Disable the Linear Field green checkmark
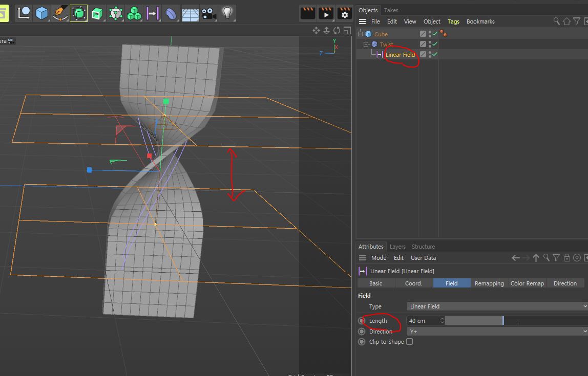The height and width of the screenshot is (376, 588). (x=435, y=54)
